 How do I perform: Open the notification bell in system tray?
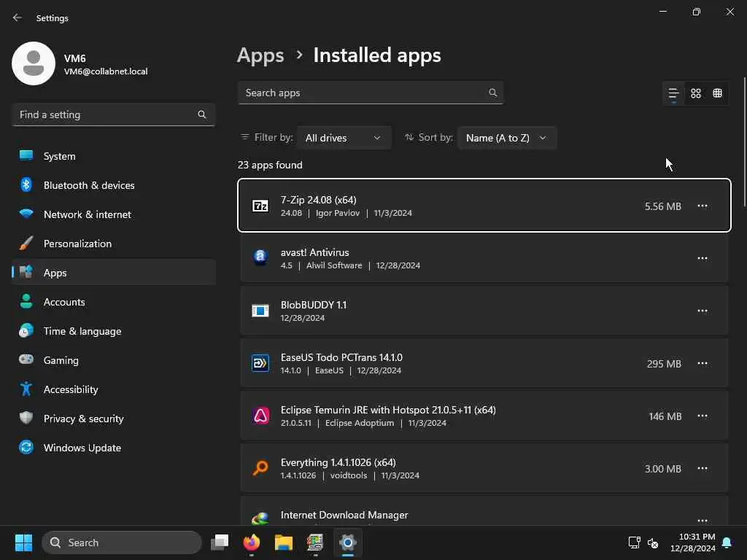tap(727, 542)
